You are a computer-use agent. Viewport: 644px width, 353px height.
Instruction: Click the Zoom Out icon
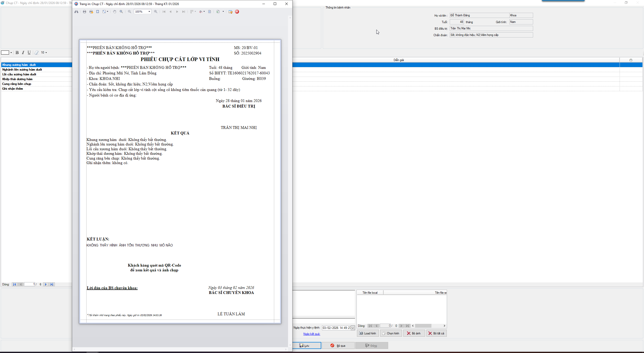pos(130,12)
